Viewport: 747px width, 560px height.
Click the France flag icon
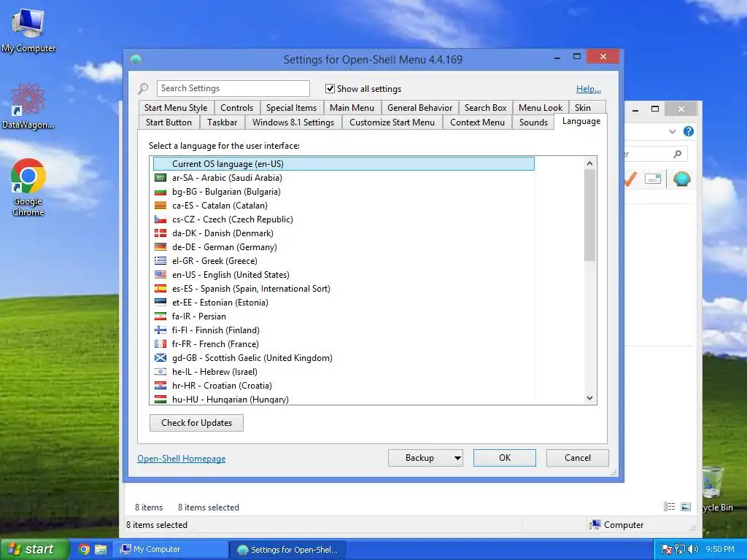[160, 343]
